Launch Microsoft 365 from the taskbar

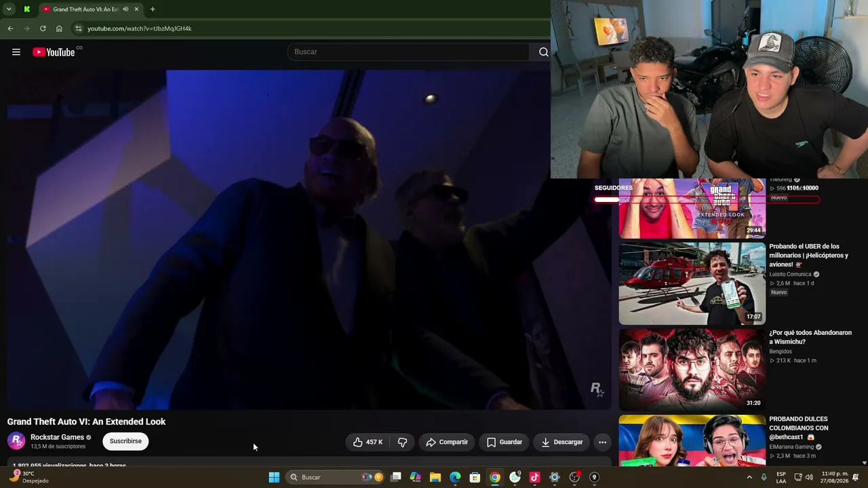[x=416, y=477]
